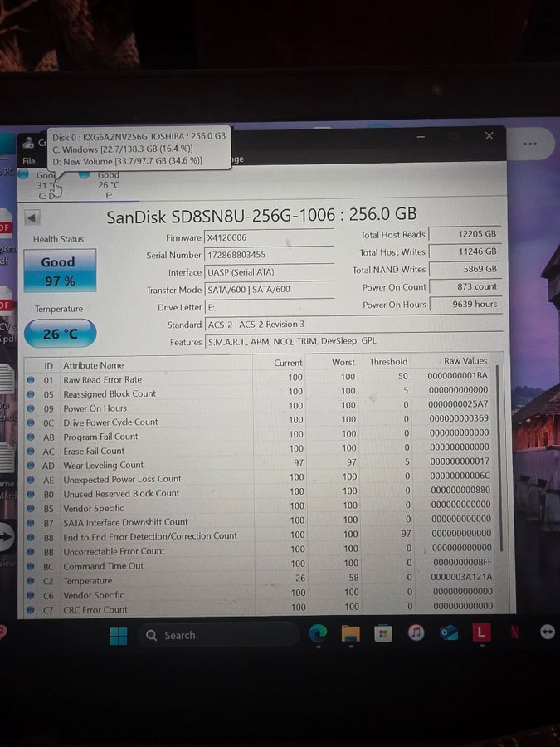Open the Windows Start menu
Viewport: 560px width, 747px height.
click(119, 635)
